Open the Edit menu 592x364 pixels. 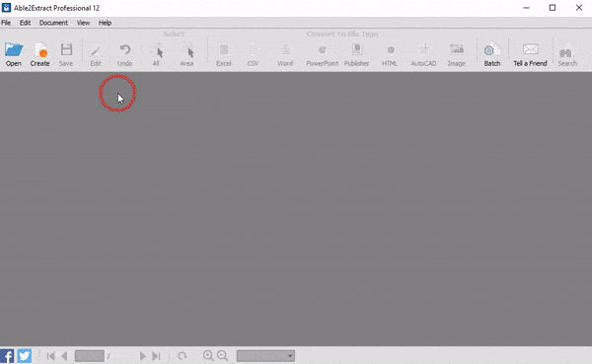point(25,23)
